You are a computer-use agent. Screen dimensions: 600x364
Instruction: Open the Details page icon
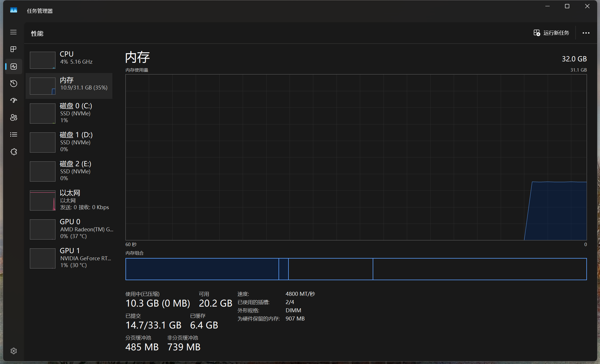click(13, 134)
